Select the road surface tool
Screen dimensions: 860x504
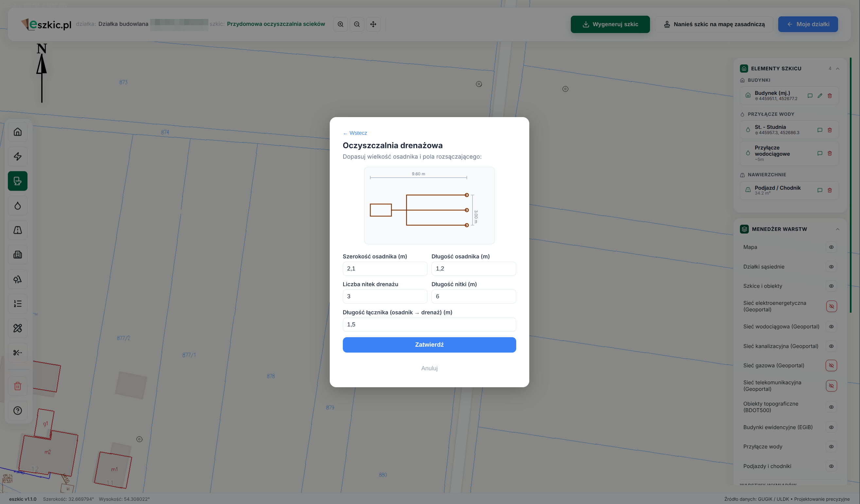tap(18, 230)
